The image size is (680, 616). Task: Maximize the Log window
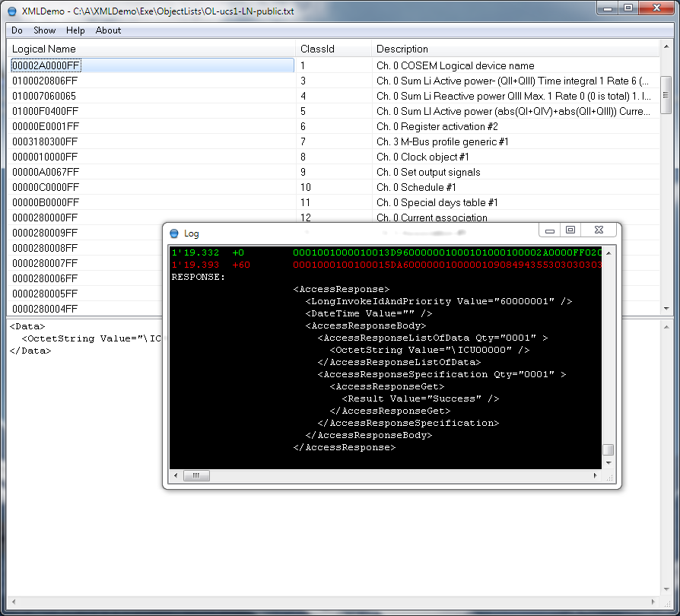[570, 230]
